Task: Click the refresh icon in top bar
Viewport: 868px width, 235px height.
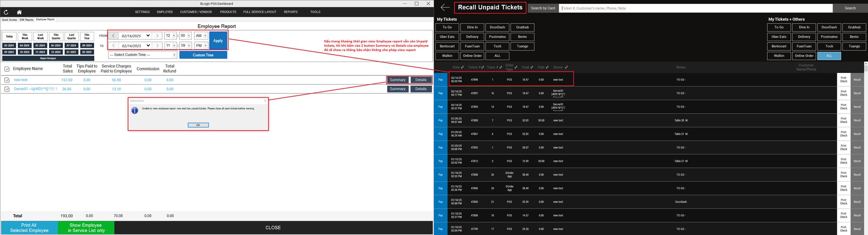Action: coord(7,12)
